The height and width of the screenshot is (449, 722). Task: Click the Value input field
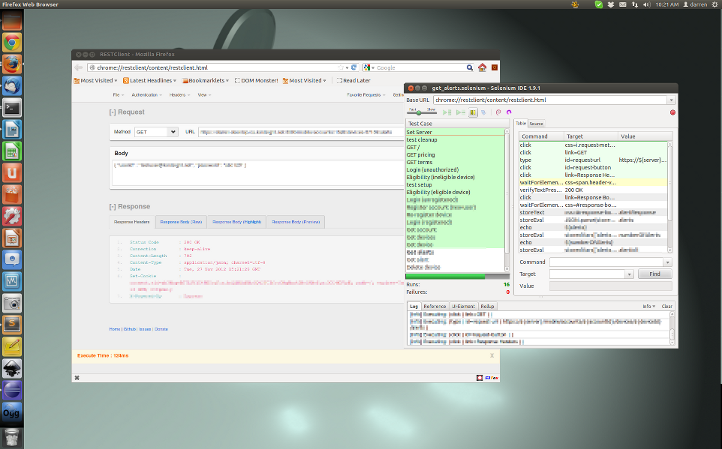pyautogui.click(x=611, y=286)
